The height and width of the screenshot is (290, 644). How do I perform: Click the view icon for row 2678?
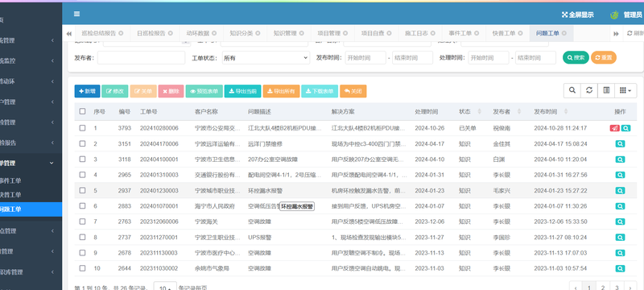point(620,253)
